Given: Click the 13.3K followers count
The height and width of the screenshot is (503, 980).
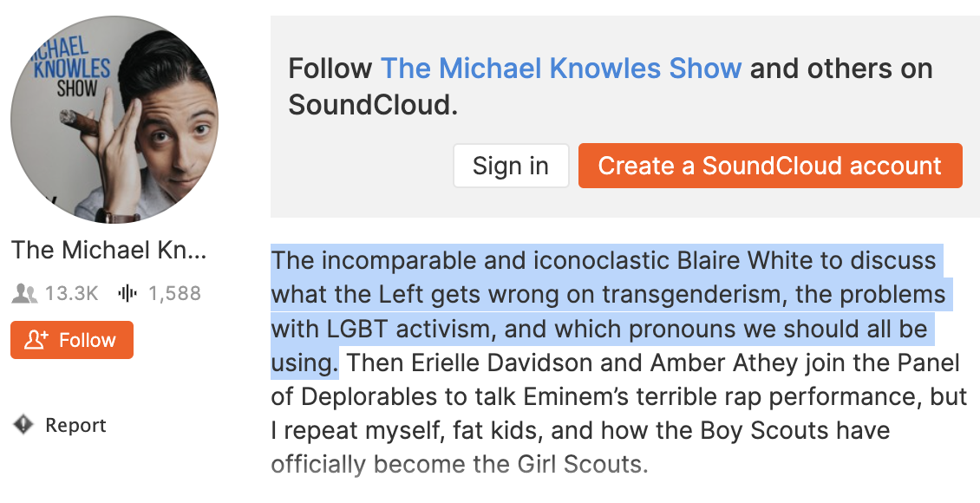Looking at the screenshot, I should pos(71,294).
